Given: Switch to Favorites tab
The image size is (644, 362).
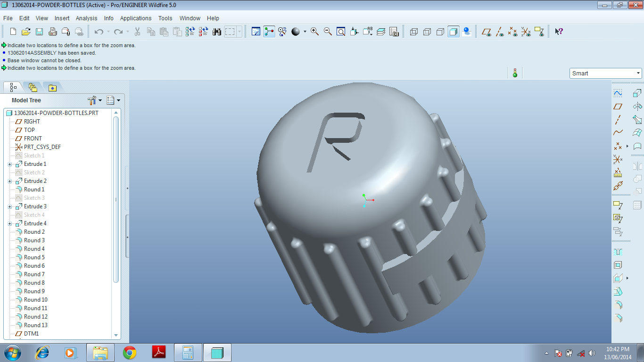Looking at the screenshot, I should tap(52, 87).
